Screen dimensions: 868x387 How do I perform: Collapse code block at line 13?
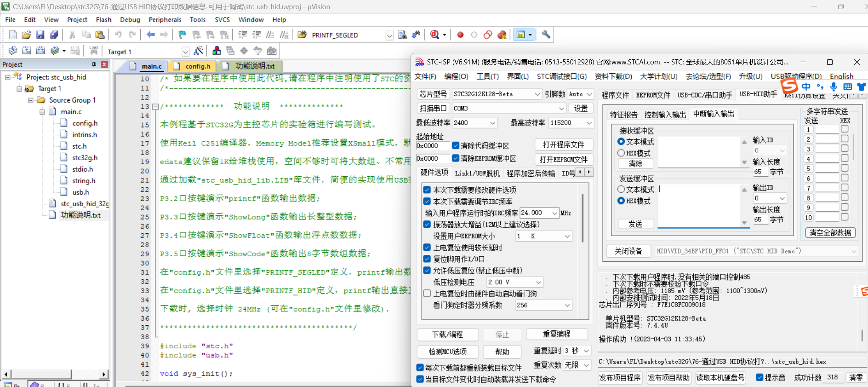pos(155,106)
